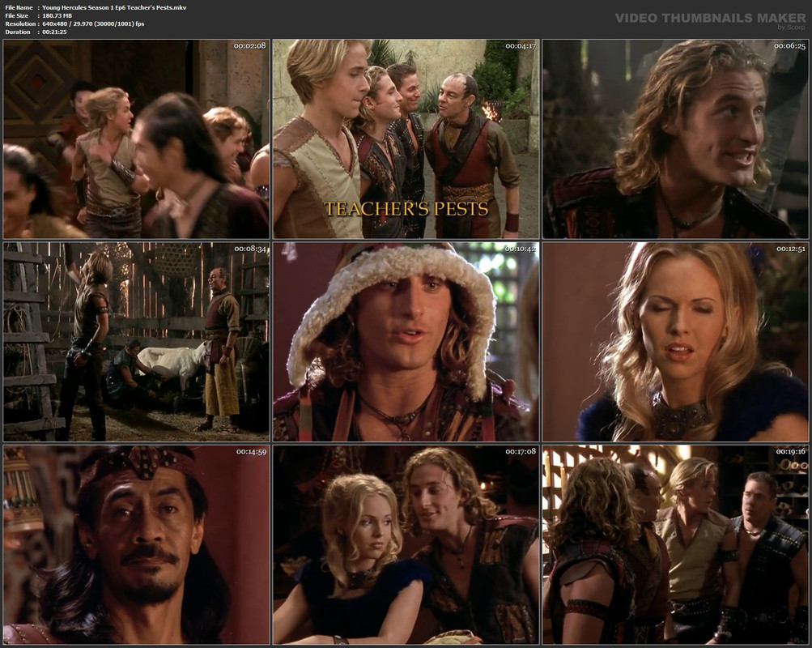812x648 pixels.
Task: Select the thumbnail timestamped 00:04:17
Action: coord(406,139)
